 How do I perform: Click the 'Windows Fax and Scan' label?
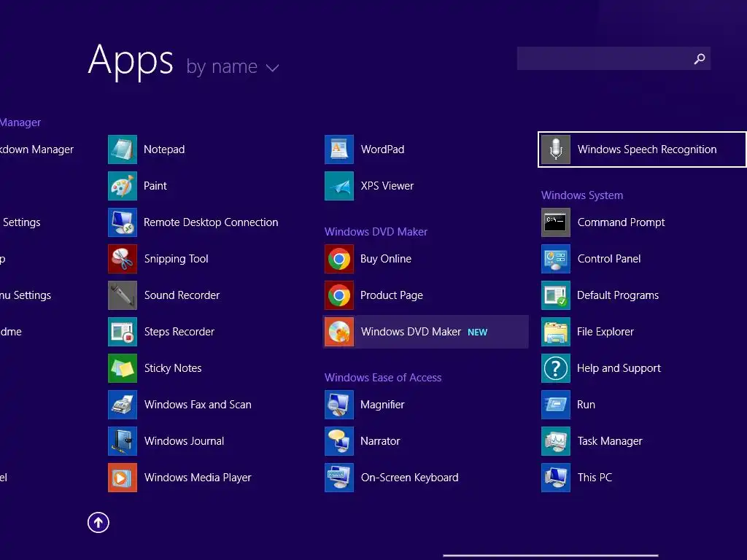click(x=198, y=405)
